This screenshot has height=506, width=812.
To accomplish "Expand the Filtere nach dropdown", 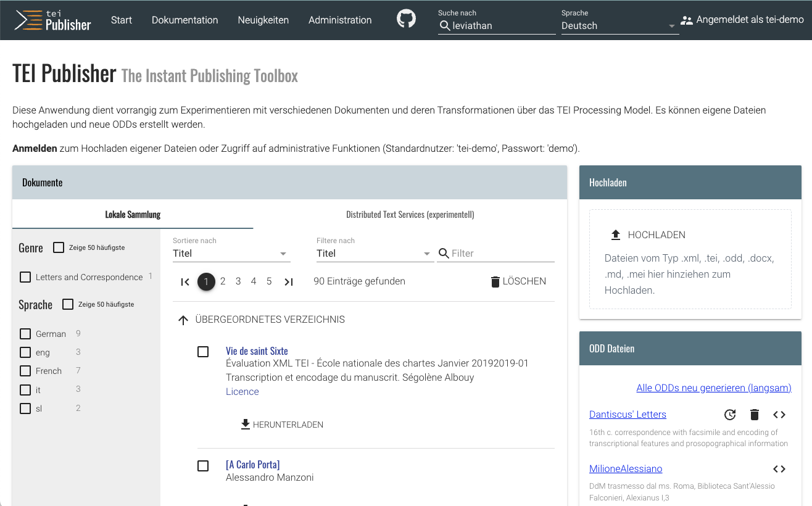I will pyautogui.click(x=374, y=254).
